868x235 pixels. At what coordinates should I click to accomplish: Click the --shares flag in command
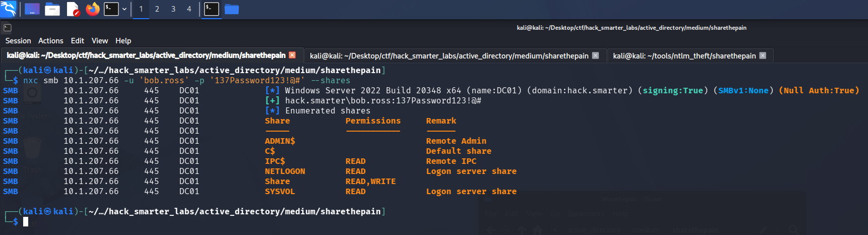pyautogui.click(x=330, y=81)
